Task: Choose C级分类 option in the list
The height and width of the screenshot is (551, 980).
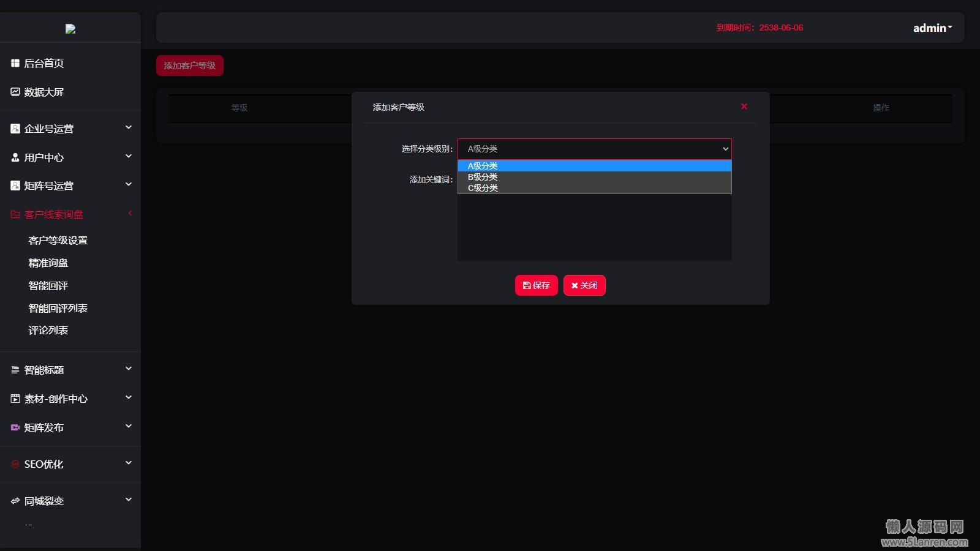Action: (x=483, y=188)
